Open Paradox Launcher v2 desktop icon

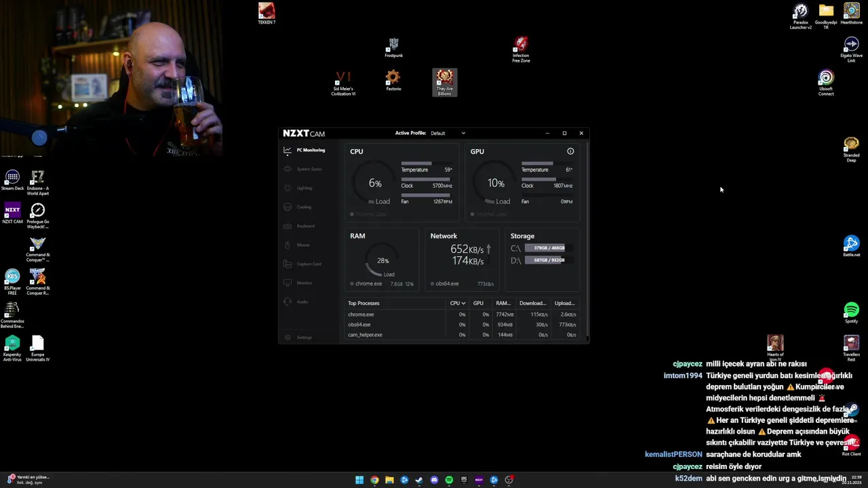[x=801, y=16]
